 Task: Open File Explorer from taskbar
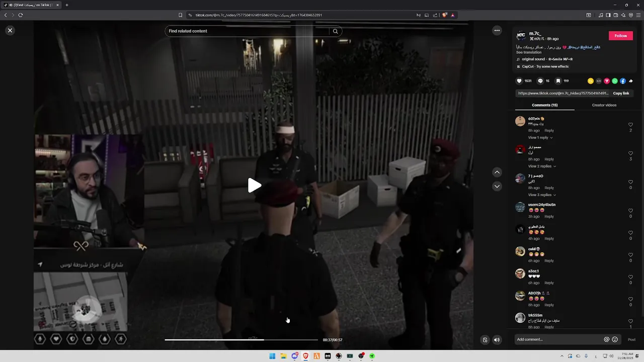(x=283, y=356)
